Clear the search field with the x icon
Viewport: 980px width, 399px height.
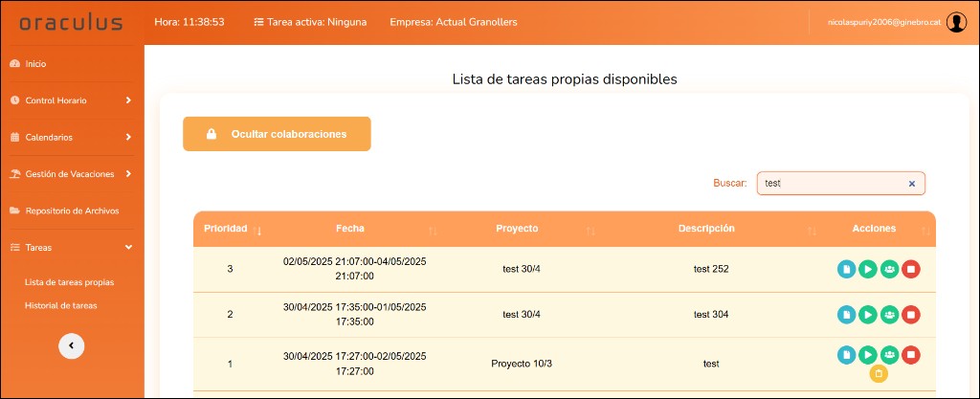pyautogui.click(x=911, y=184)
